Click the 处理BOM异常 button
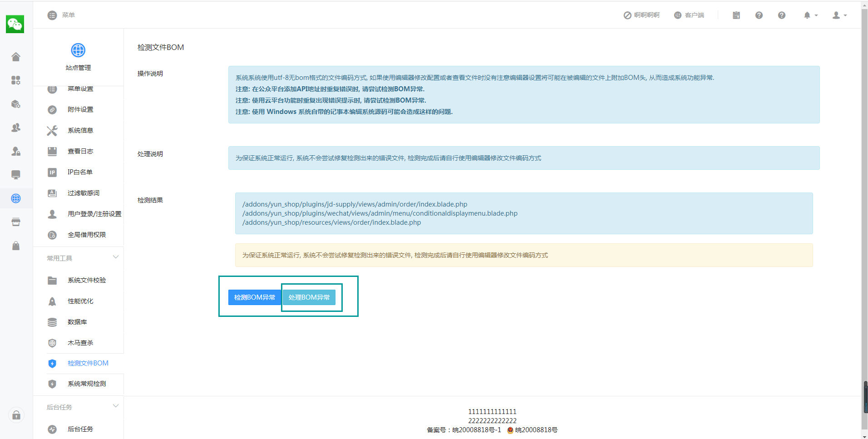 tap(309, 297)
